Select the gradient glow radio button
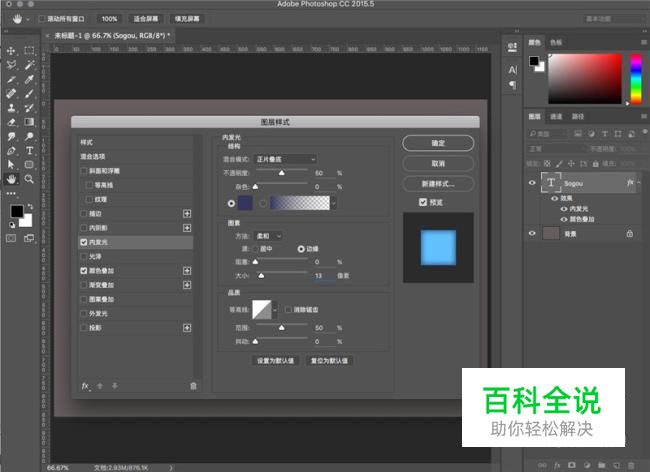The image size is (650, 472). pyautogui.click(x=263, y=203)
